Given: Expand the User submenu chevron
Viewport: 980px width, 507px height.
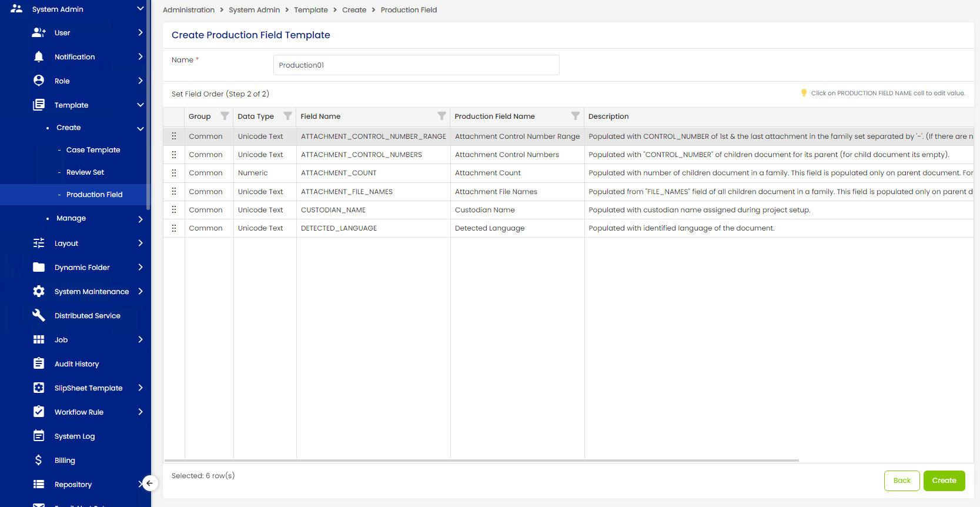Looking at the screenshot, I should click(x=140, y=32).
